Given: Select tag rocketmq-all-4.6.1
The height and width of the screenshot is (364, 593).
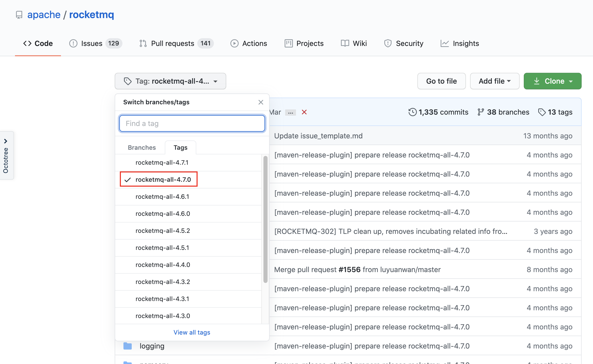Looking at the screenshot, I should (x=188, y=197).
